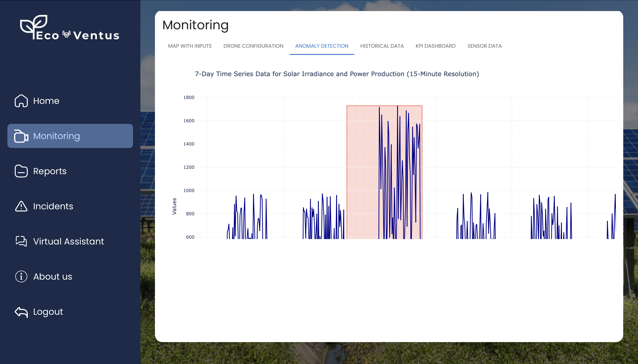The image size is (638, 364).
Task: Select Reports from the navigation menu
Action: click(50, 171)
